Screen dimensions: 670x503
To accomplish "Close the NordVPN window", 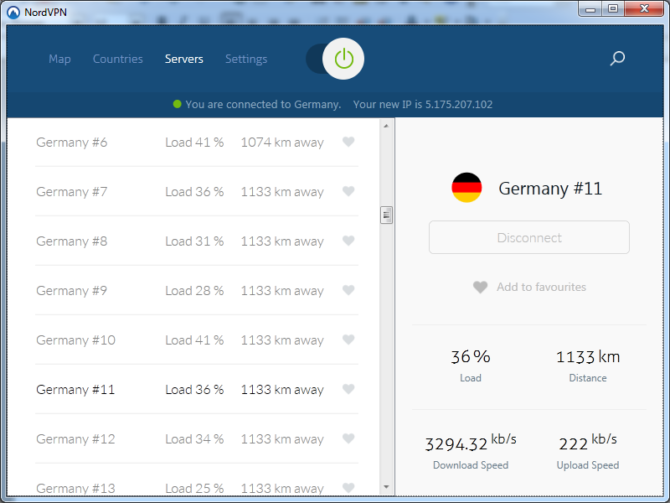I will pos(644,9).
